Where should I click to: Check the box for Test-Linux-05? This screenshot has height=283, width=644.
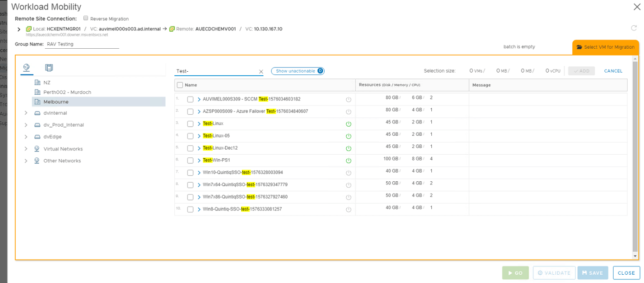190,136
